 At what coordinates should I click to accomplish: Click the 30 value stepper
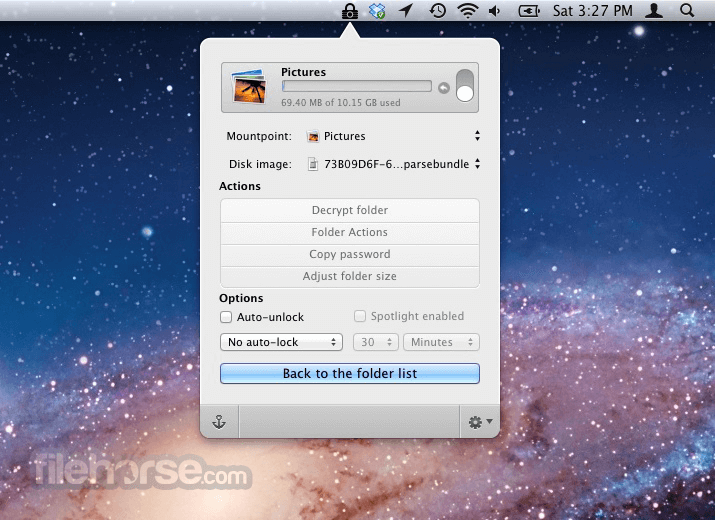376,342
